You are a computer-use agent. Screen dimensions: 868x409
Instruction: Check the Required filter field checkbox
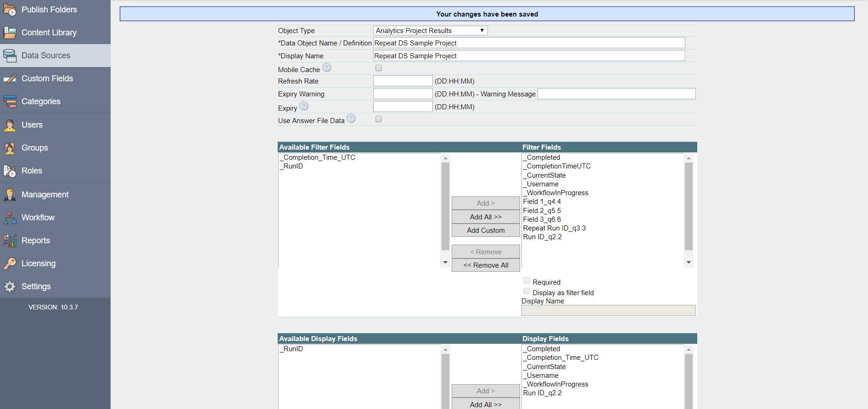(527, 280)
